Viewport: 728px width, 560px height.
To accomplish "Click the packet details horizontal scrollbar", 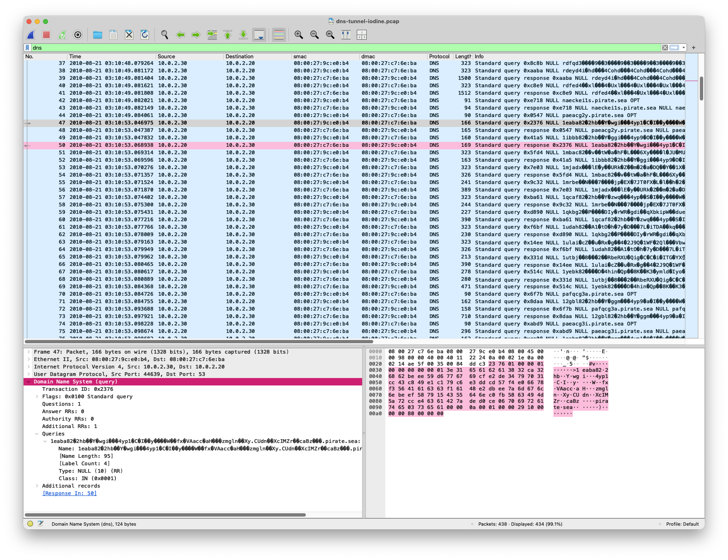I will tap(165, 515).
